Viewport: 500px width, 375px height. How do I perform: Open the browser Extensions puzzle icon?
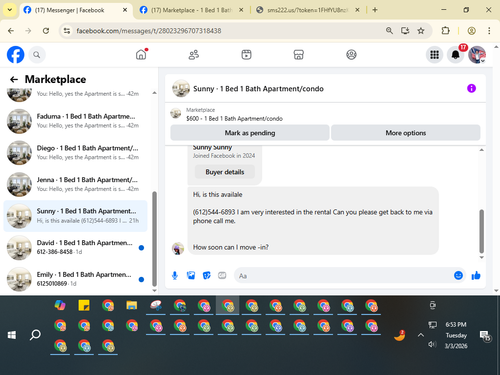(x=445, y=31)
